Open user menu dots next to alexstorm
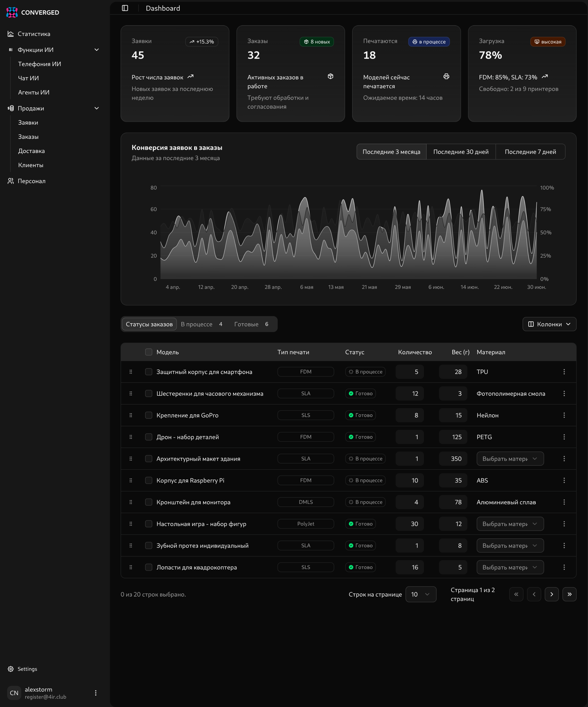Image resolution: width=588 pixels, height=707 pixels. pyautogui.click(x=96, y=693)
